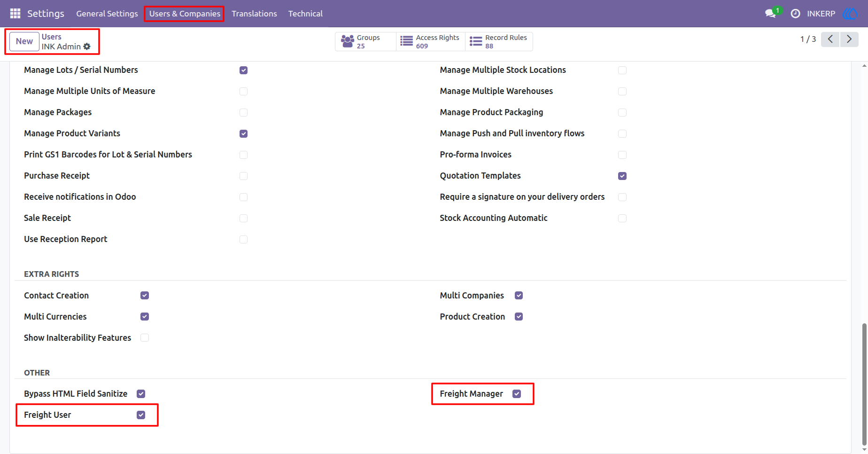Toggle the Freight Manager checkbox
This screenshot has width=868, height=454.
coord(517,394)
